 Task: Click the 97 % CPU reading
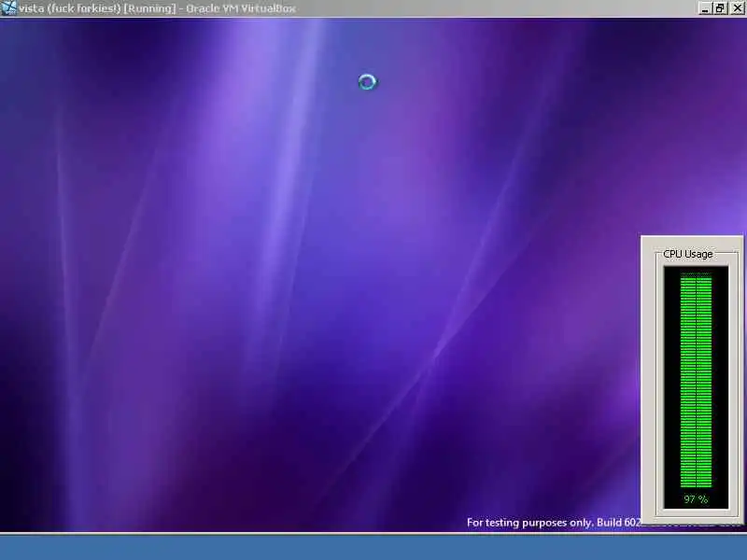(696, 499)
